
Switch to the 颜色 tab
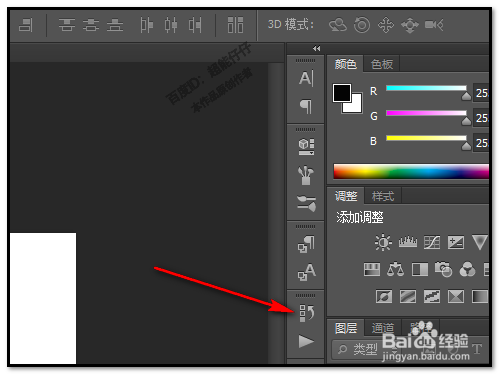tap(346, 64)
